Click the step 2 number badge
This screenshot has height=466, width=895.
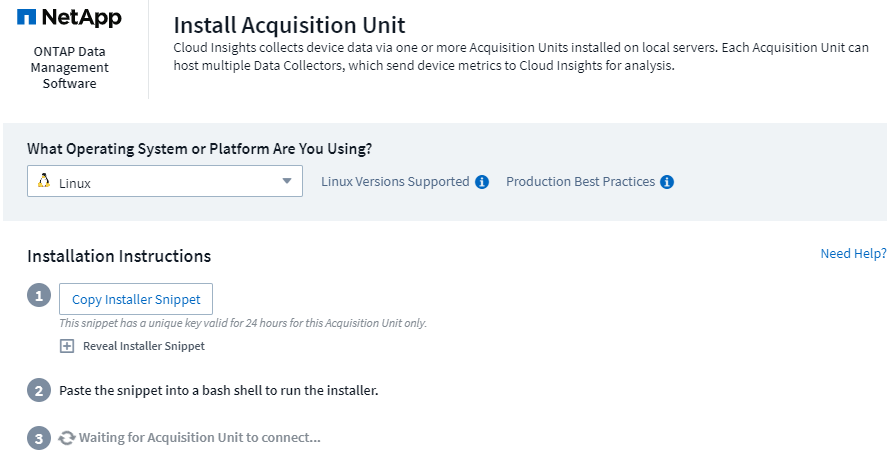38,390
